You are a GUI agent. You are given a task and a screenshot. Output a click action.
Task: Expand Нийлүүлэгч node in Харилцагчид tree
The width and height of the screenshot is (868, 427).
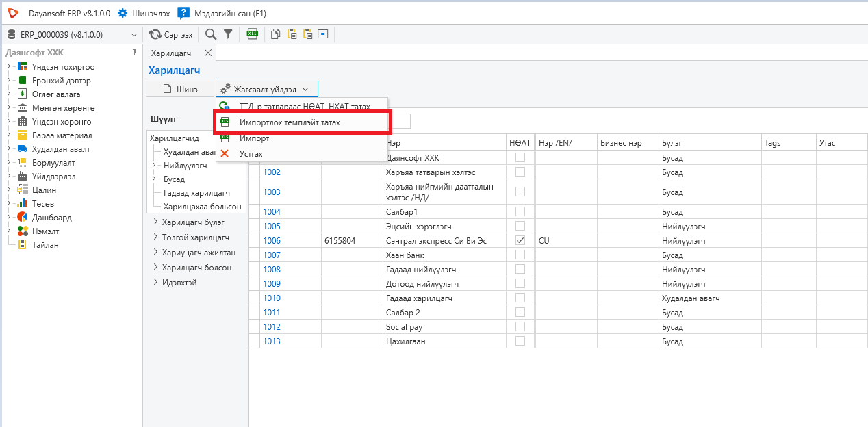tap(154, 166)
